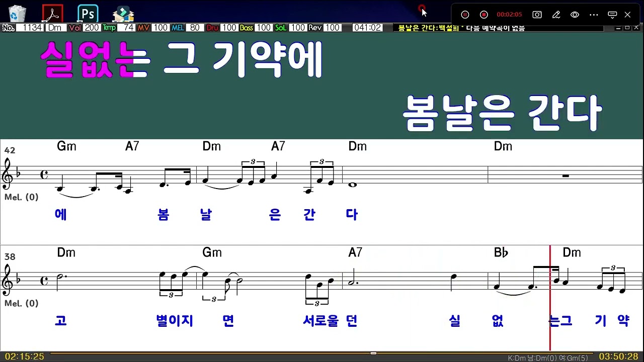Minimize the karaoke player window
This screenshot has height=362, width=644.
[x=617, y=28]
